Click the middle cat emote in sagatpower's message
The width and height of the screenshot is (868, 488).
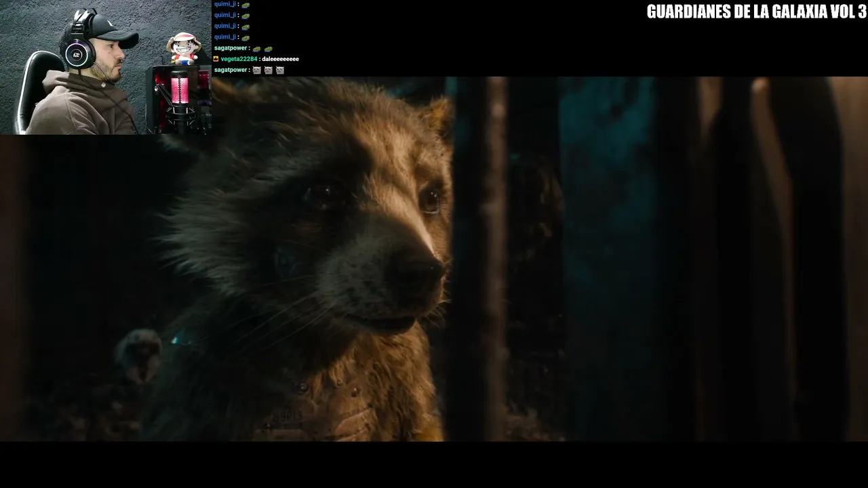pos(269,70)
